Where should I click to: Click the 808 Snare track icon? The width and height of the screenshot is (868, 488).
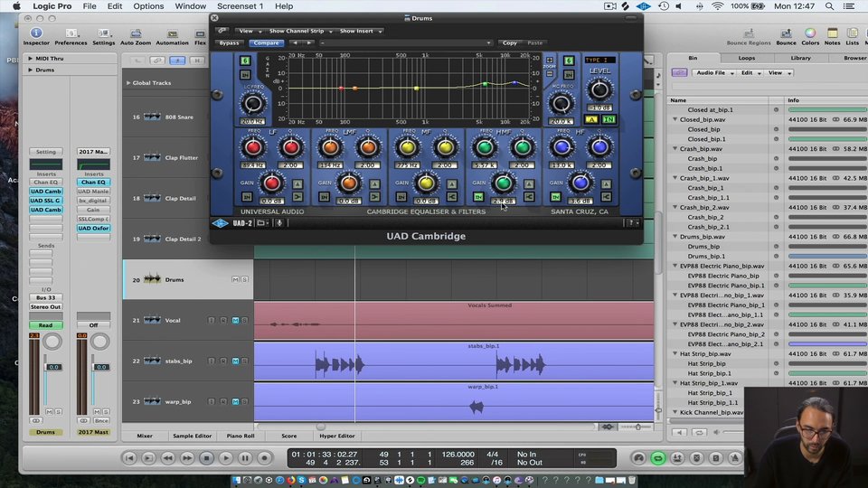pos(152,117)
